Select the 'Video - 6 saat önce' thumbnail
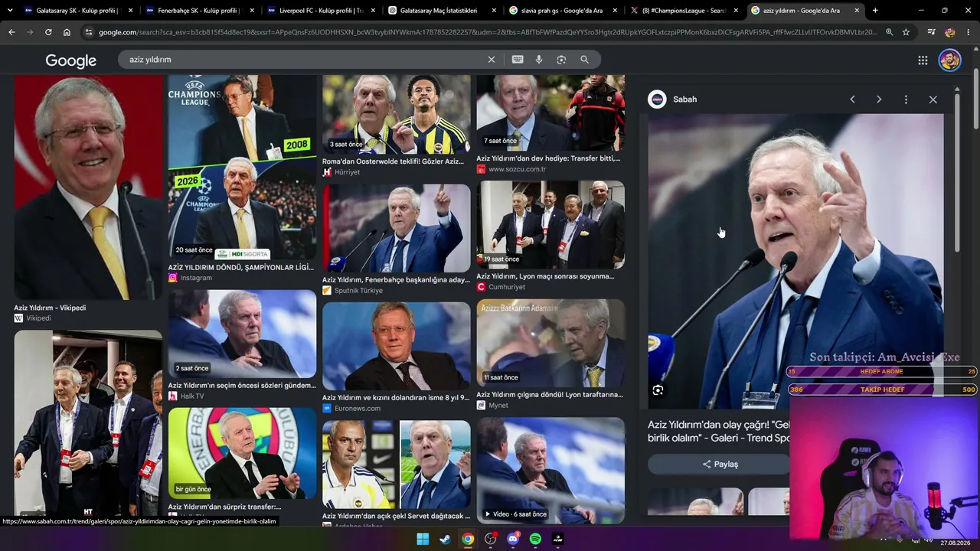The width and height of the screenshot is (980, 551). (550, 470)
